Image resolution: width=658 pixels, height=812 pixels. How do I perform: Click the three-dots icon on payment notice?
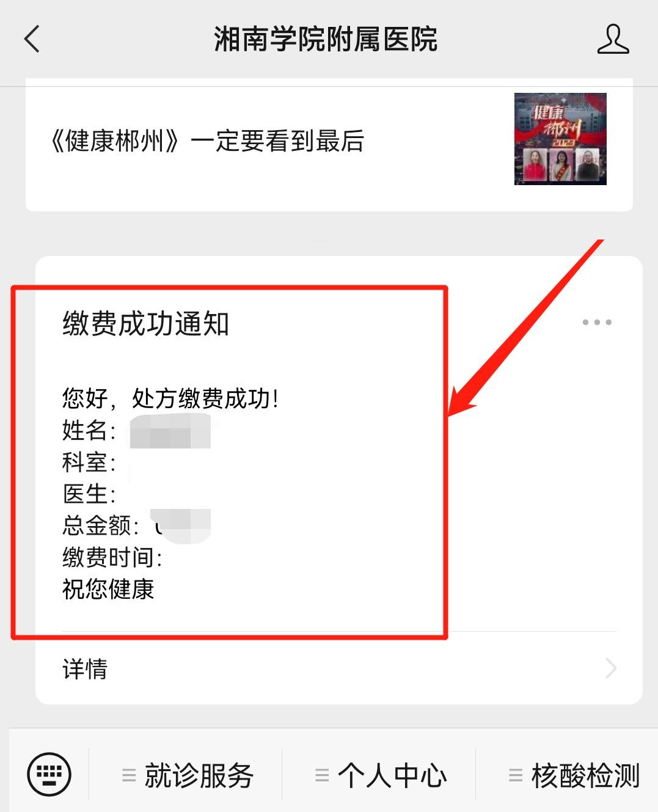coord(597,322)
